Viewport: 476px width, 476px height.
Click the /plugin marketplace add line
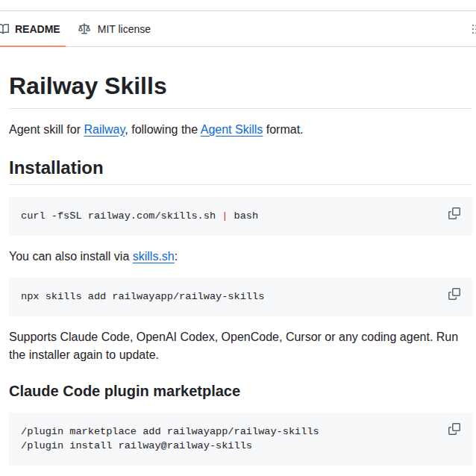(169, 431)
